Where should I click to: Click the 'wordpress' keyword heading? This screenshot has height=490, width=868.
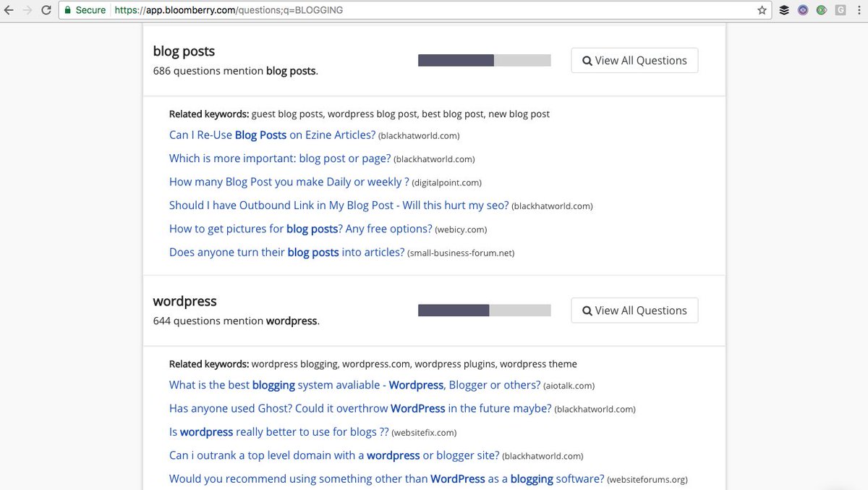pyautogui.click(x=184, y=301)
